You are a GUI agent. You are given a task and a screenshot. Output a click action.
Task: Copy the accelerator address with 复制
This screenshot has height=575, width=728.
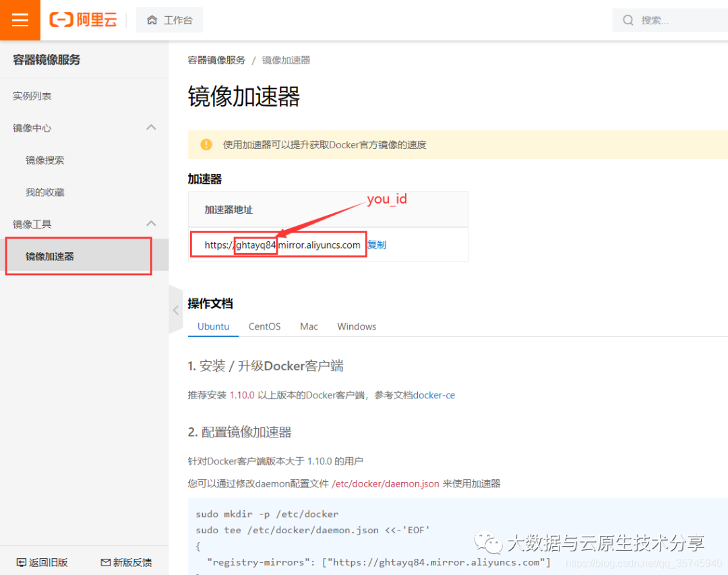(x=377, y=245)
